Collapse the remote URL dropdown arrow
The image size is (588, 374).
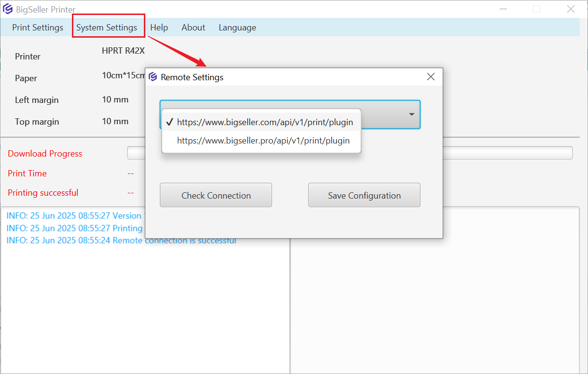click(412, 115)
